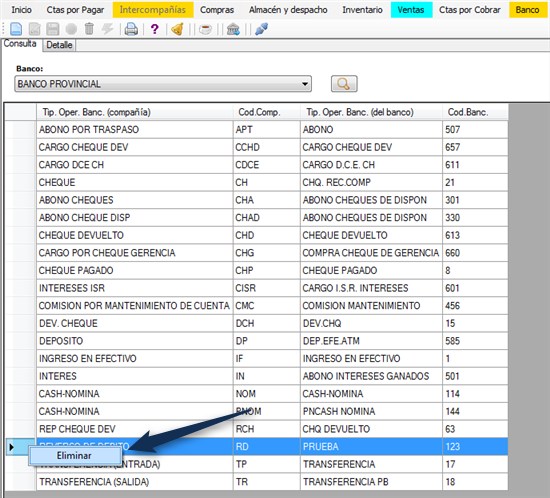This screenshot has height=498, width=550.
Task: Select the CHD code cell
Action: (267, 235)
